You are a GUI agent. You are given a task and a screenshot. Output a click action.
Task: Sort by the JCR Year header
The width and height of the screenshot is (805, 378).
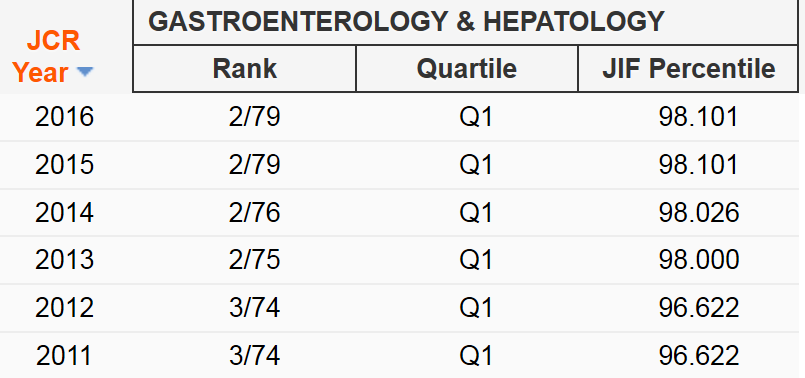coord(47,56)
